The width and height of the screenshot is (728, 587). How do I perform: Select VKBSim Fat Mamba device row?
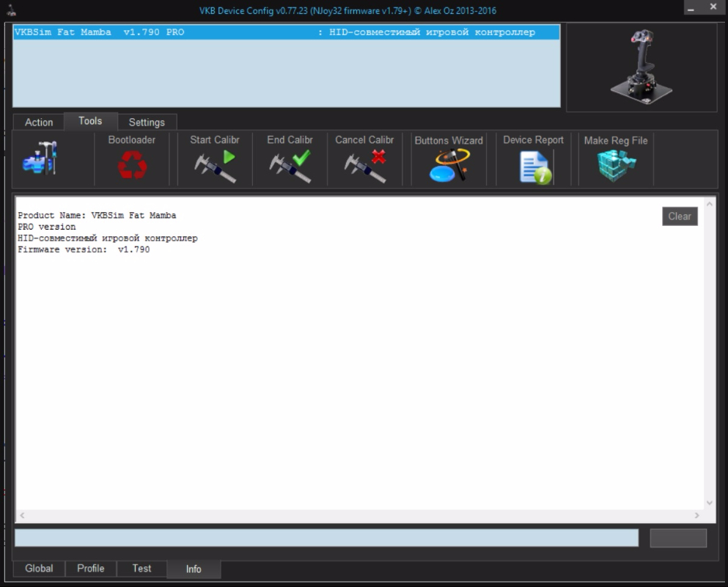pos(287,32)
